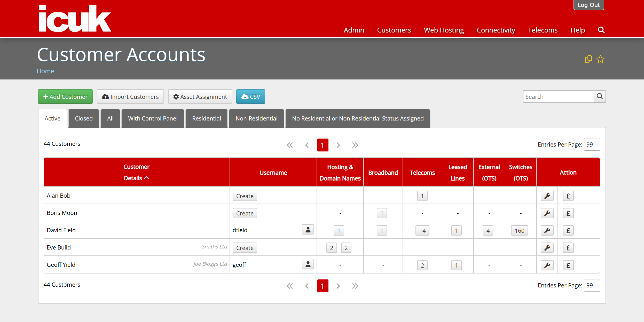This screenshot has height=322, width=644.
Task: Open wrench settings for Alan Bob
Action: click(547, 196)
